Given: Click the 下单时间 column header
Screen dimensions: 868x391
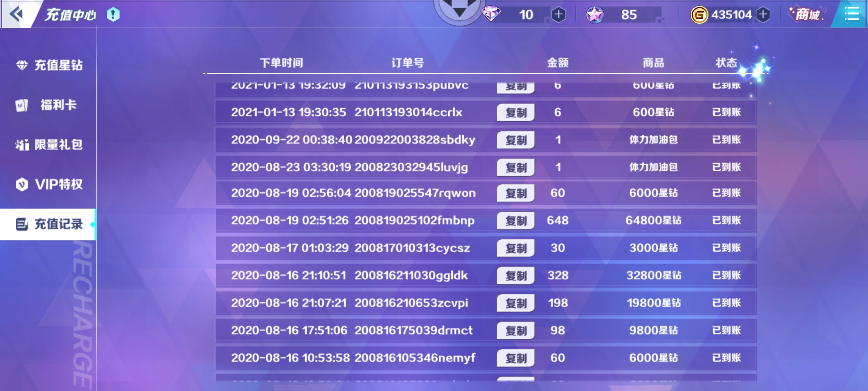Looking at the screenshot, I should tap(281, 63).
